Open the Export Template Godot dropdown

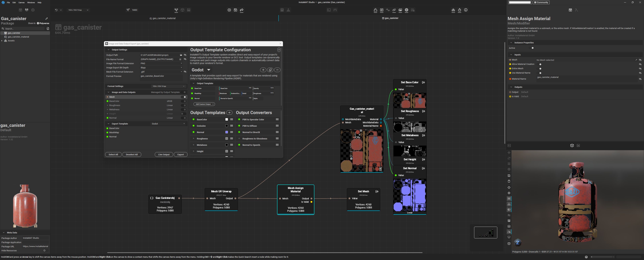coord(168,124)
